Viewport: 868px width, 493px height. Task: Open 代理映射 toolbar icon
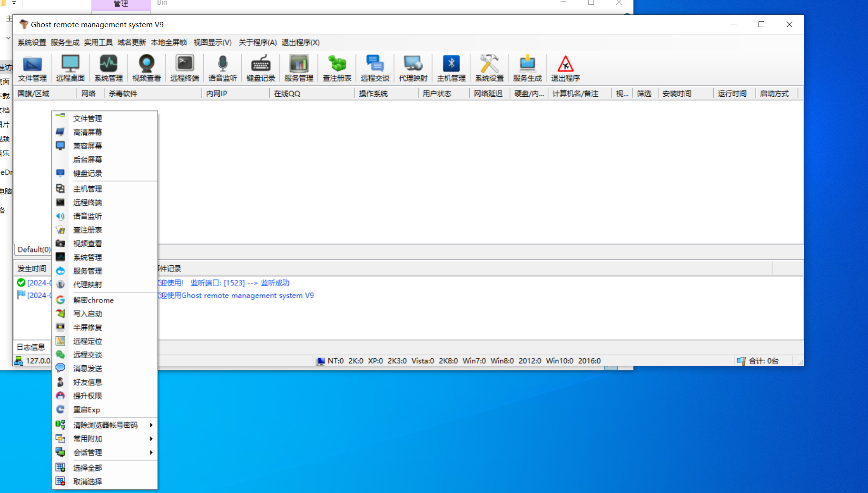413,68
